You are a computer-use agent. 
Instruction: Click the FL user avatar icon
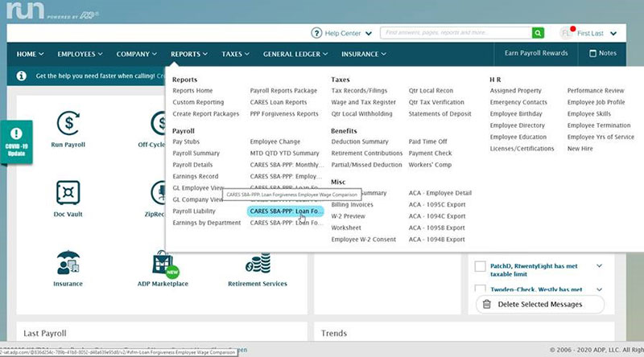(567, 33)
